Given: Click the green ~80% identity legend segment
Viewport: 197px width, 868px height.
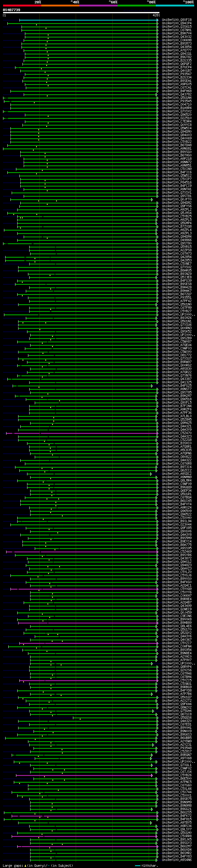Looking at the screenshot, I should click(x=137, y=6).
